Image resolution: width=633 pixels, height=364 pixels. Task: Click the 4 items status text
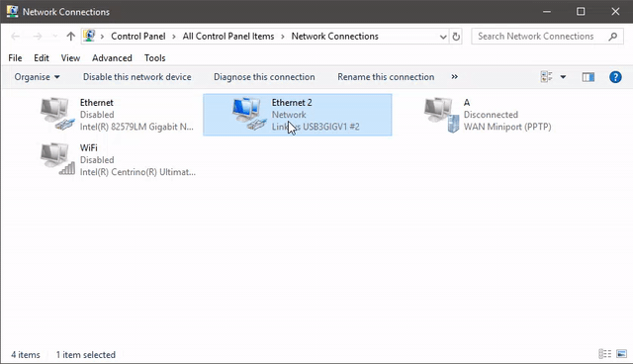pyautogui.click(x=26, y=355)
